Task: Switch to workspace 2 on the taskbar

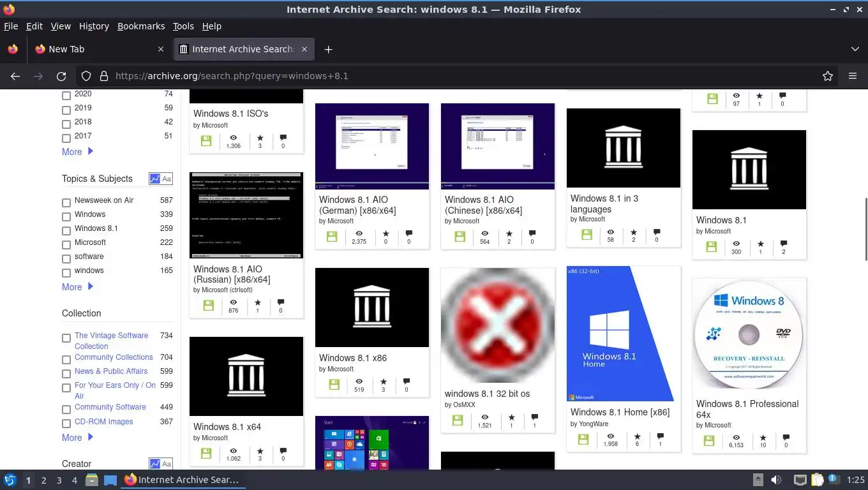Action: tap(44, 480)
